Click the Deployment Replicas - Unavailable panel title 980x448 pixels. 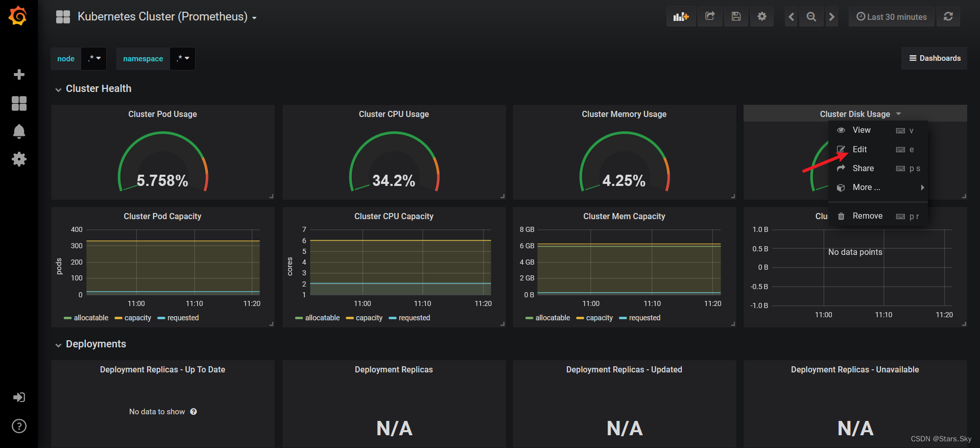(x=855, y=370)
